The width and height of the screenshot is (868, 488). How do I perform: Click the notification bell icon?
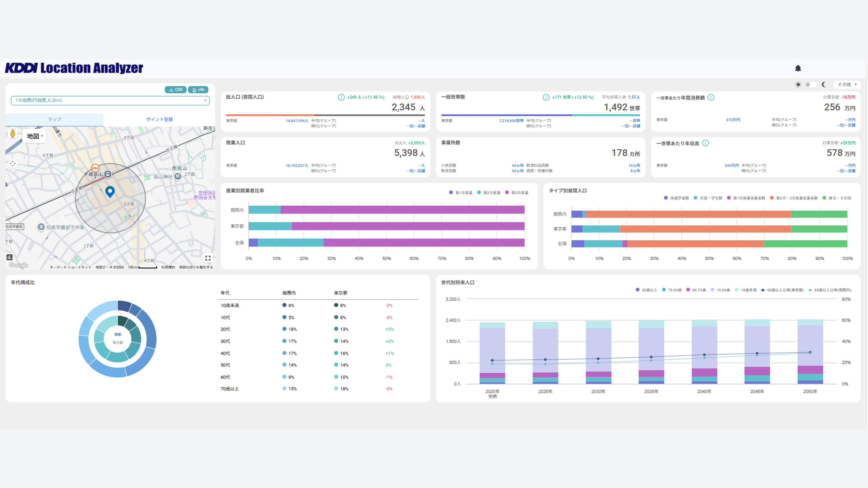click(x=797, y=68)
